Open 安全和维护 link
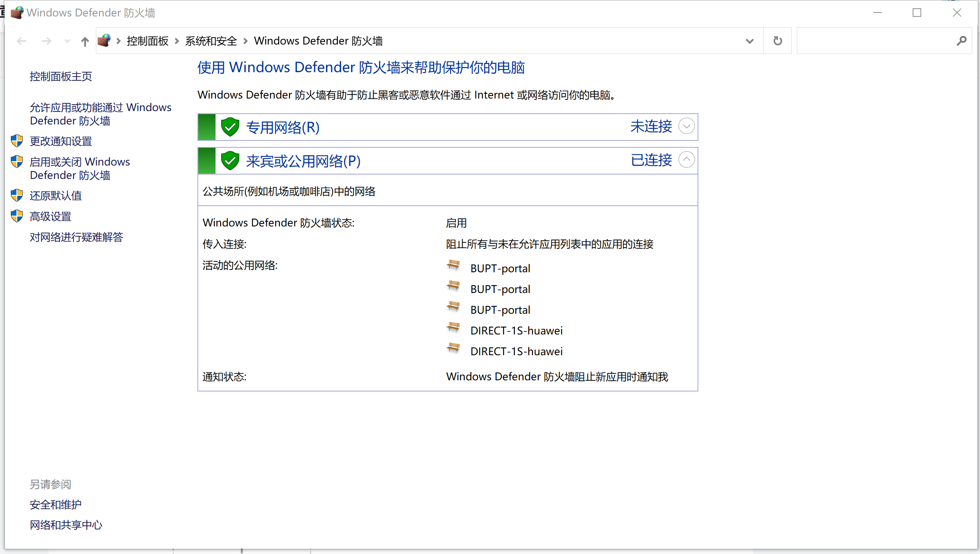The image size is (980, 554). click(x=55, y=504)
